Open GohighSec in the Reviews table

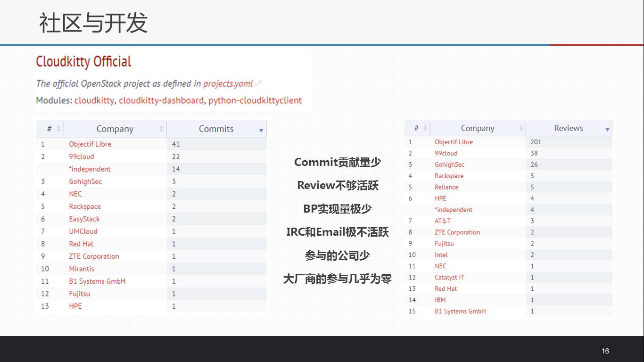click(x=449, y=165)
